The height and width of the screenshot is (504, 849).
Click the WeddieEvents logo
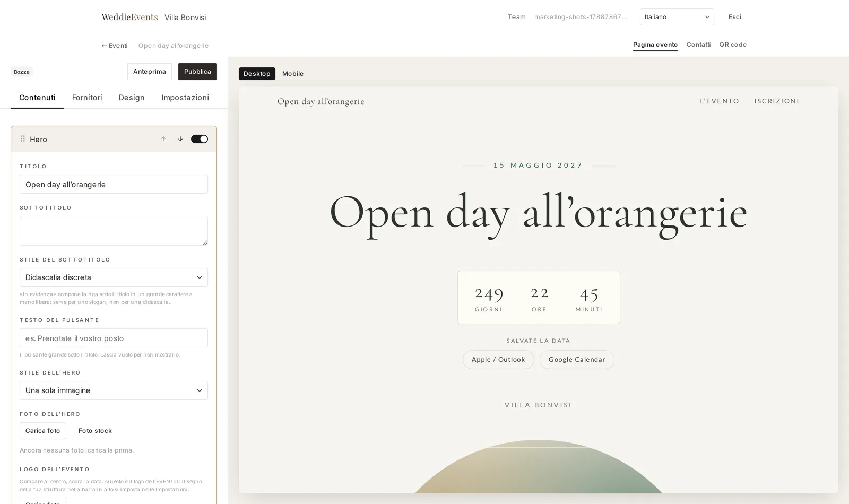129,17
